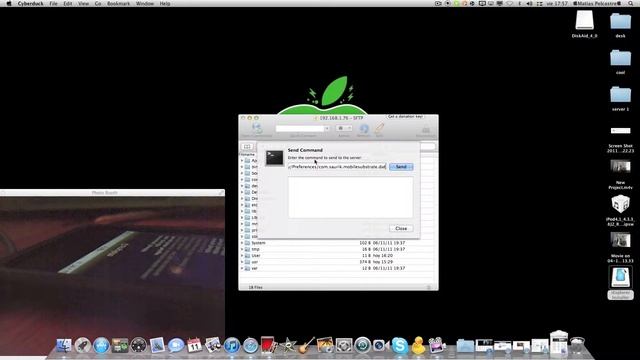Image resolution: width=640 pixels, height=360 pixels.
Task: Expand the tmp folder
Action: pyautogui.click(x=242, y=249)
